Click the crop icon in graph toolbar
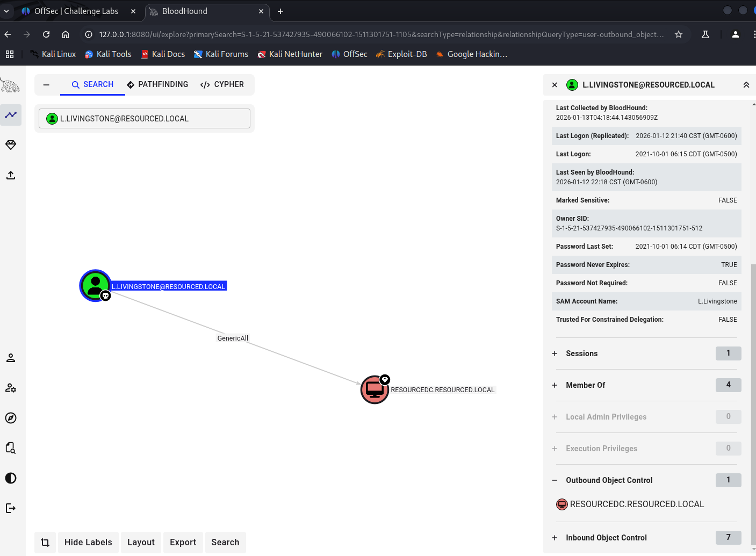756x556 pixels. (x=45, y=543)
